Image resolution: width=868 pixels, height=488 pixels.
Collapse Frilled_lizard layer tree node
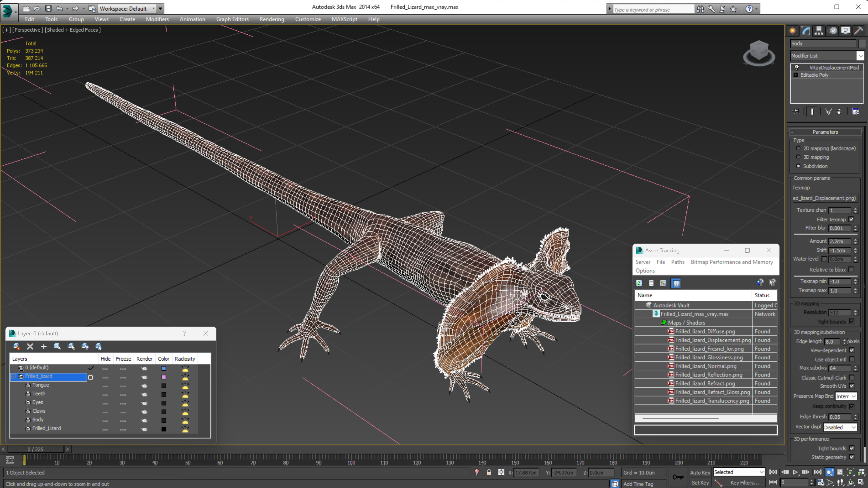[x=14, y=376]
